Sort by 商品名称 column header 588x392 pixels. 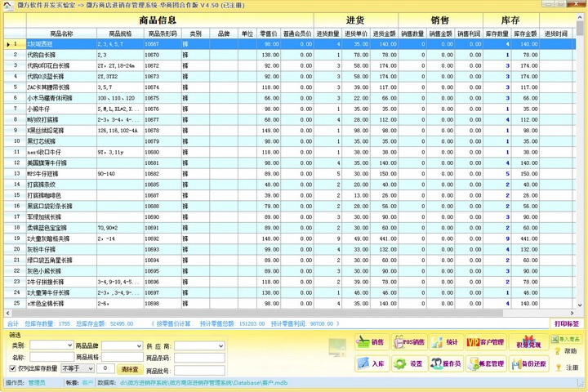click(61, 33)
